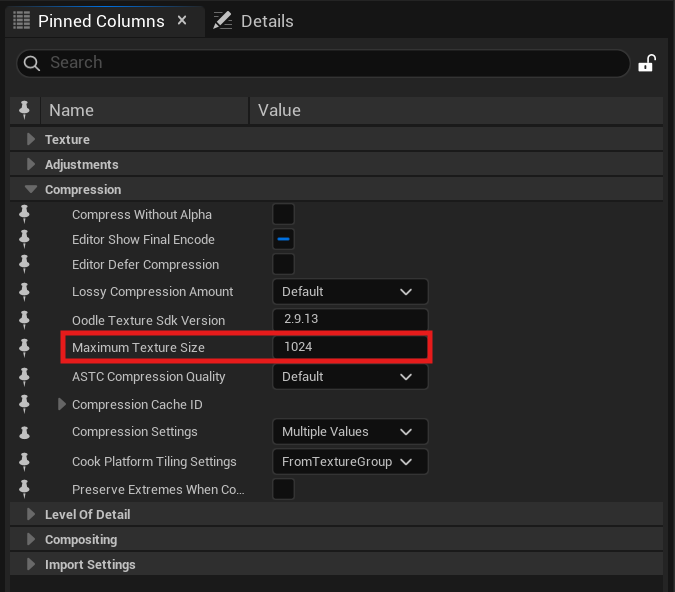675x592 pixels.
Task: Enable the Compress Without Alpha checkbox
Action: (283, 214)
